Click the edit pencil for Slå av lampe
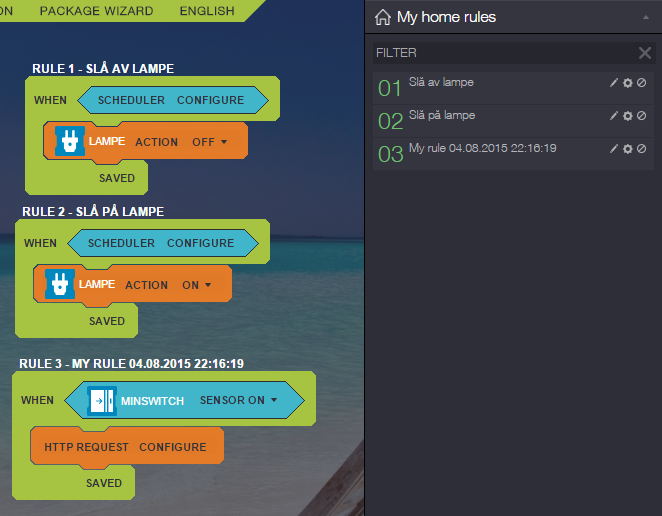The image size is (662, 516). click(x=614, y=83)
